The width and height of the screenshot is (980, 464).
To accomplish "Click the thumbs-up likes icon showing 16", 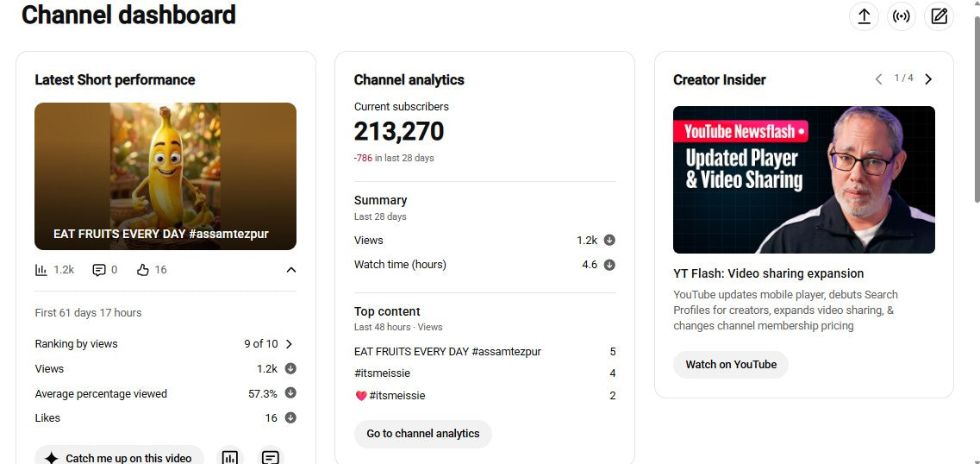I will pos(142,270).
